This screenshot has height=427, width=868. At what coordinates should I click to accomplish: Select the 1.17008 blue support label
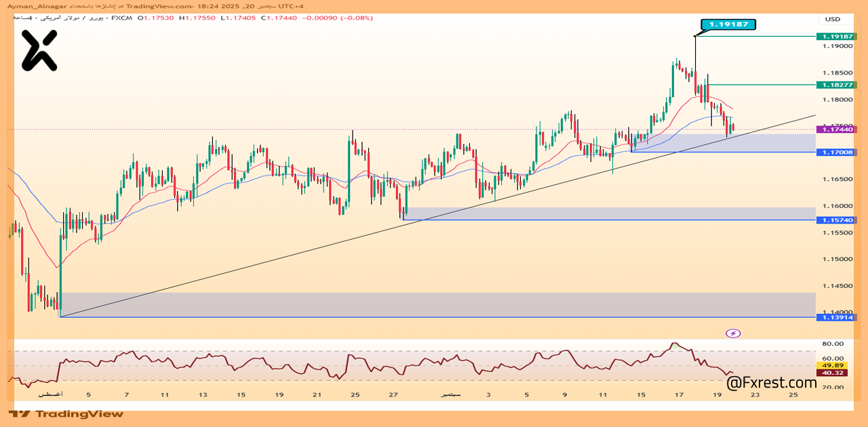(837, 152)
